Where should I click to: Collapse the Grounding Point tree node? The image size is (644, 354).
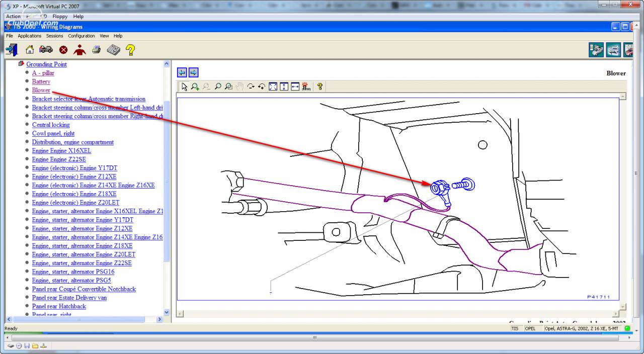click(21, 64)
